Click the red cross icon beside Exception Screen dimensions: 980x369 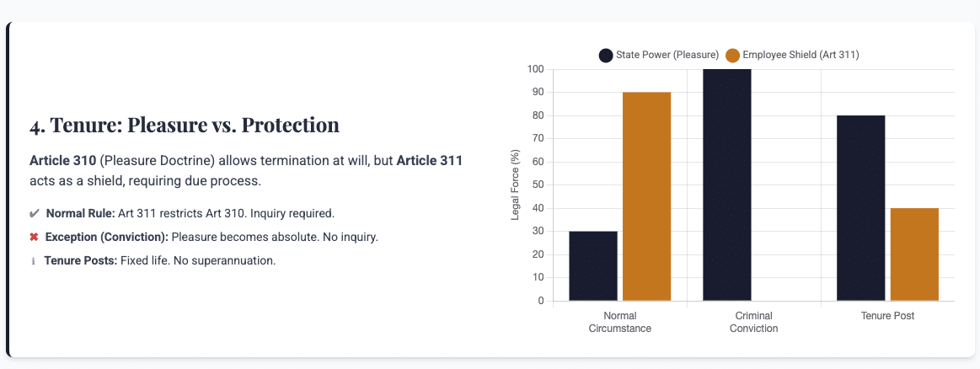pyautogui.click(x=35, y=238)
